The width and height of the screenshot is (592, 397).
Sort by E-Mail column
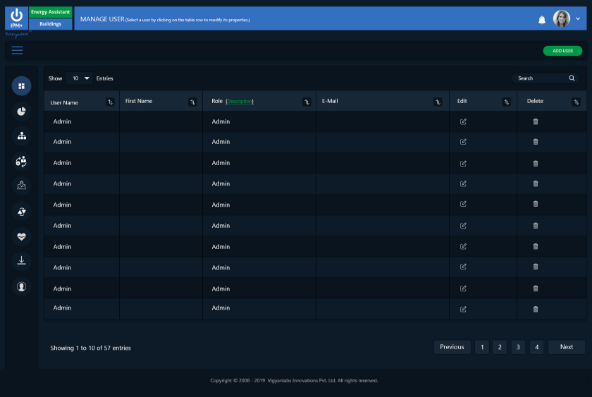[x=438, y=102]
